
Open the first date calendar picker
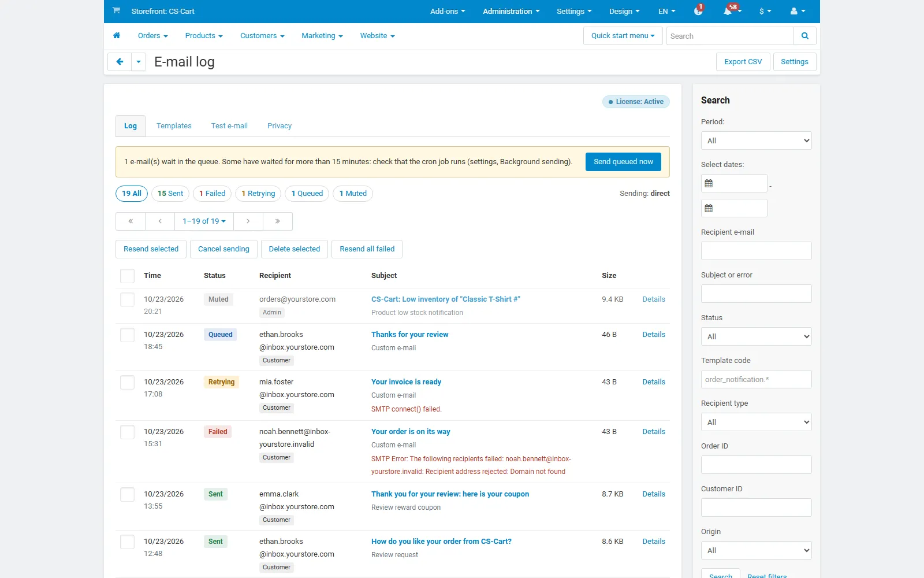[709, 183]
